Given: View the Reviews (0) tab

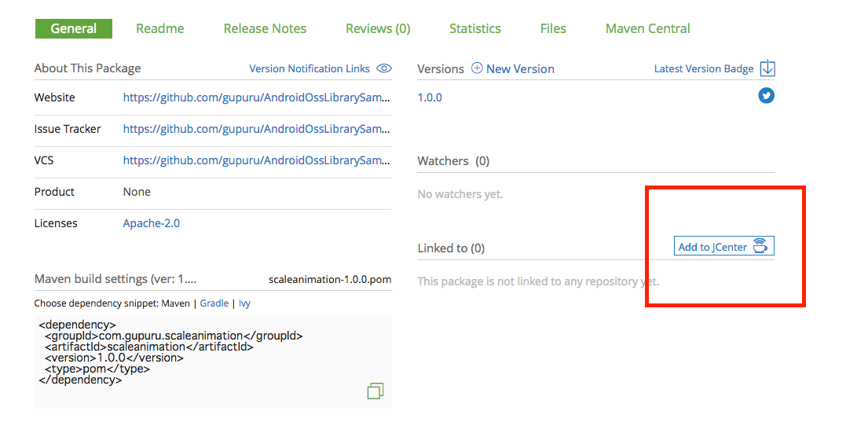Looking at the screenshot, I should (378, 29).
